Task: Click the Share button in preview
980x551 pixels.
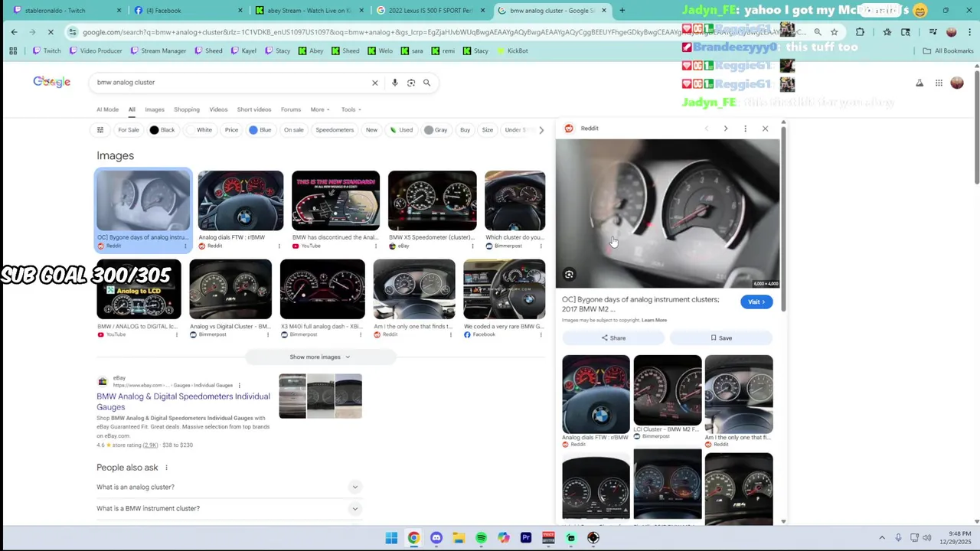Action: tap(613, 338)
